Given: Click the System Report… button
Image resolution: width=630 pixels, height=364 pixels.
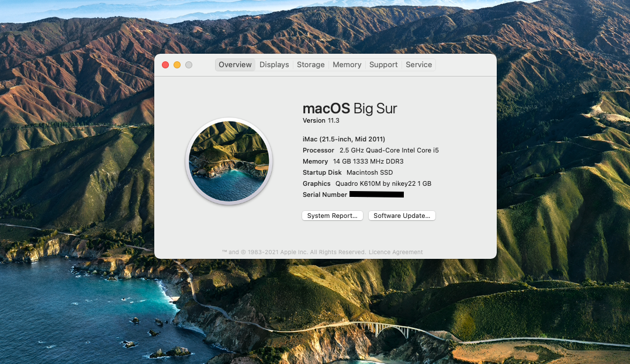Looking at the screenshot, I should click(333, 216).
